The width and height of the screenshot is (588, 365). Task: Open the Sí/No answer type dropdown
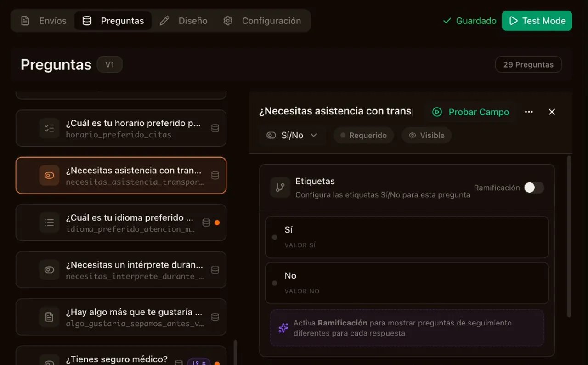point(292,135)
